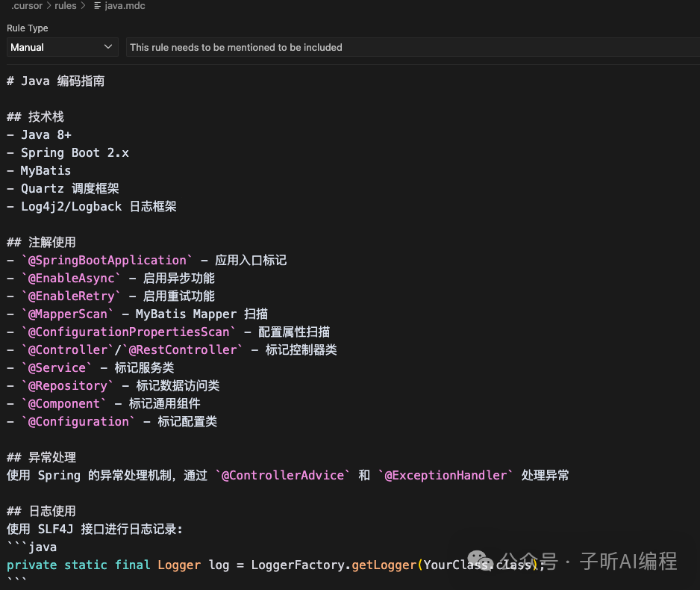Click the '## 异常处理' heading line
This screenshot has height=590, width=700.
click(42, 457)
